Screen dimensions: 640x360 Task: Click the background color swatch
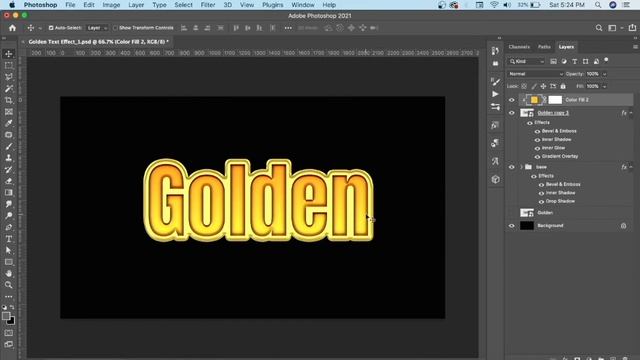(11, 322)
